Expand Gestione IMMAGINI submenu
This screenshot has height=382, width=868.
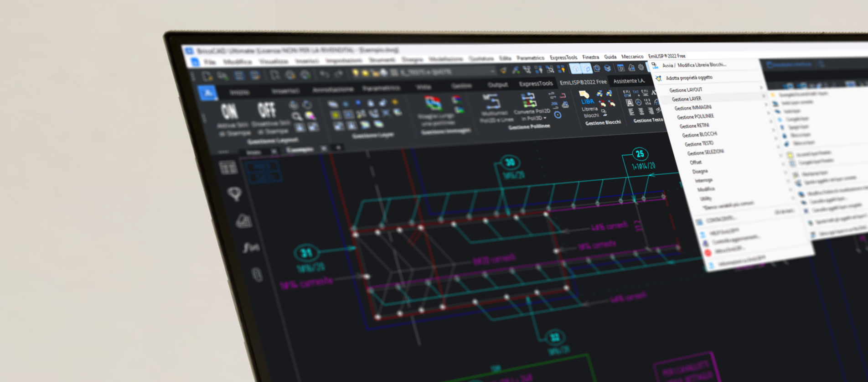[693, 108]
